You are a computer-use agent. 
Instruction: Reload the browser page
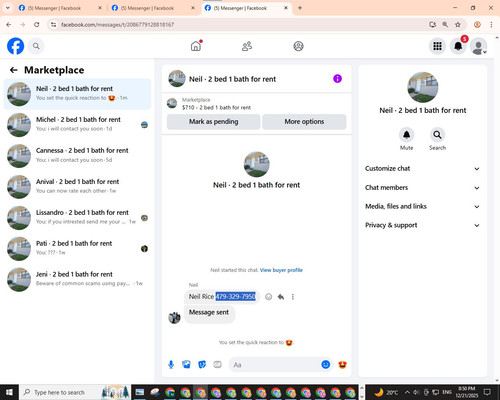click(37, 24)
